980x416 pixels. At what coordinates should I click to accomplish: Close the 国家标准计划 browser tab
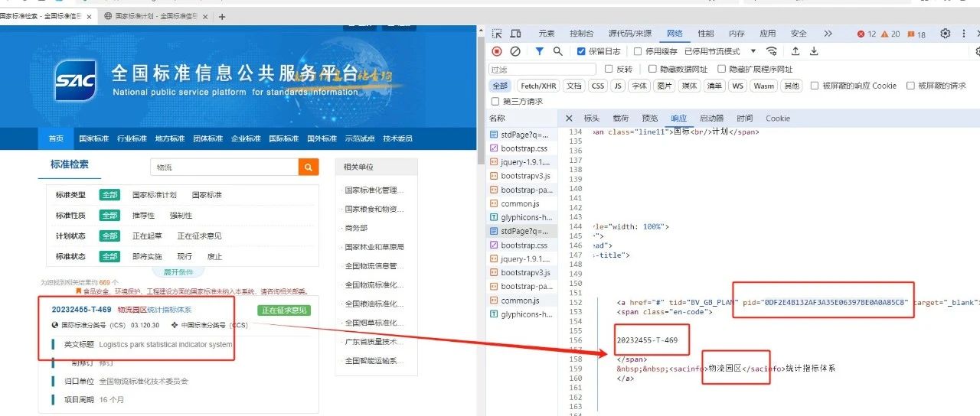pyautogui.click(x=204, y=16)
